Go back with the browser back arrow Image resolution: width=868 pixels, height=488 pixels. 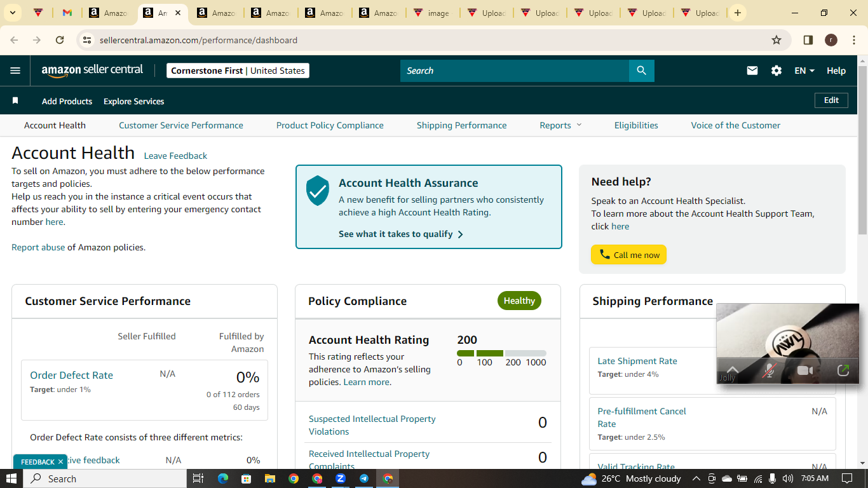(x=15, y=40)
